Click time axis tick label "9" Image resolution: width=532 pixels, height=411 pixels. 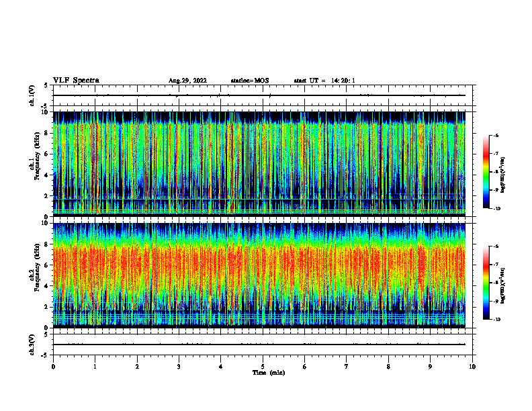[430, 367]
